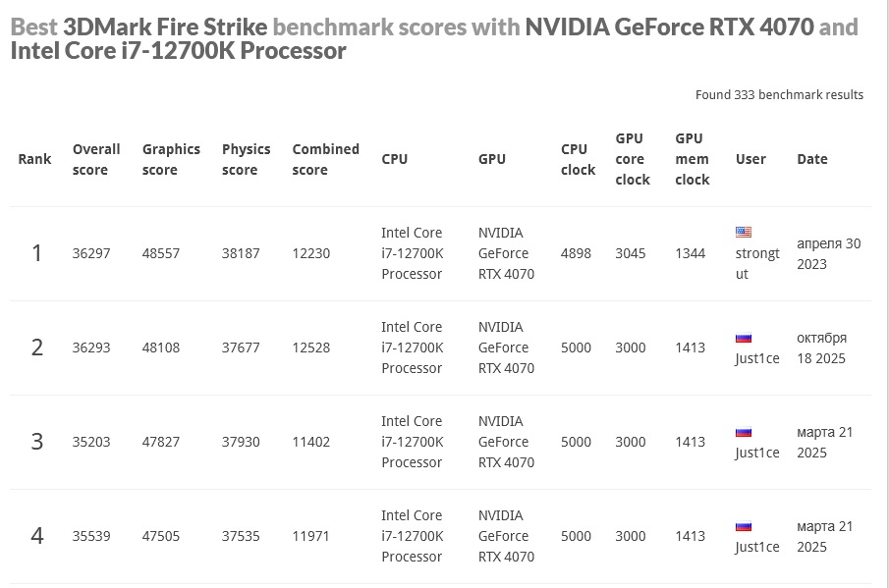Open the Just1ce user link in rank 2 row
The image size is (889, 588).
(756, 358)
